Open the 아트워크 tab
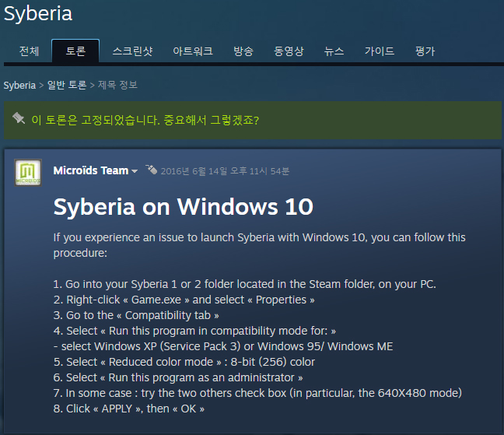The height and width of the screenshot is (435, 504). (193, 51)
